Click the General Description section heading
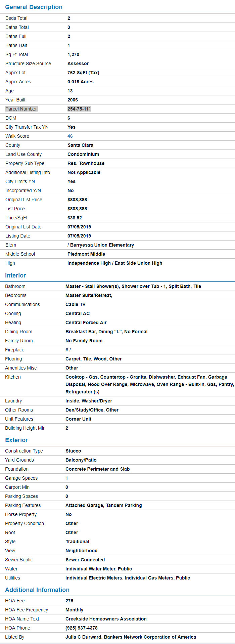Image resolution: width=235 pixels, height=644 pixels. click(x=34, y=7)
